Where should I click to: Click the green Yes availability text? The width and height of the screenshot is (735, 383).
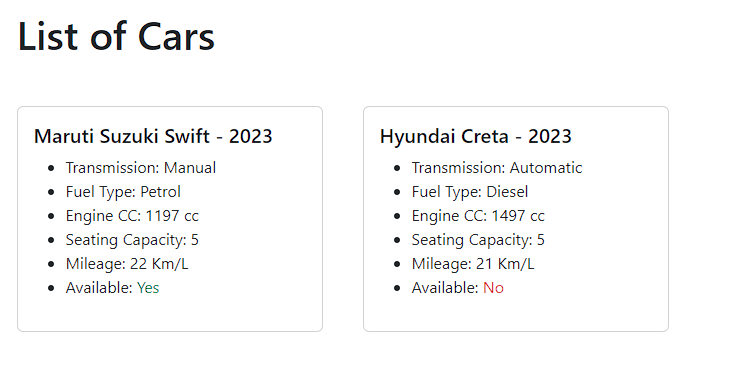pos(148,288)
